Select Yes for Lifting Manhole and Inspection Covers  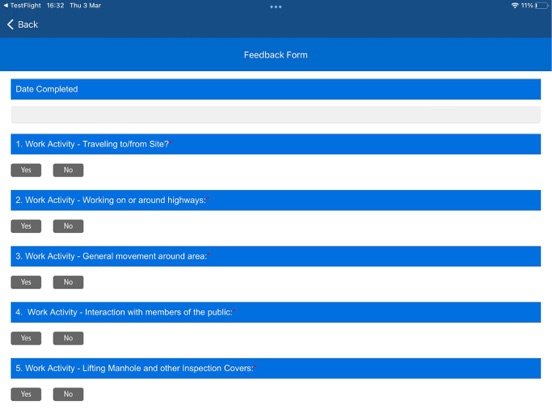tap(26, 394)
